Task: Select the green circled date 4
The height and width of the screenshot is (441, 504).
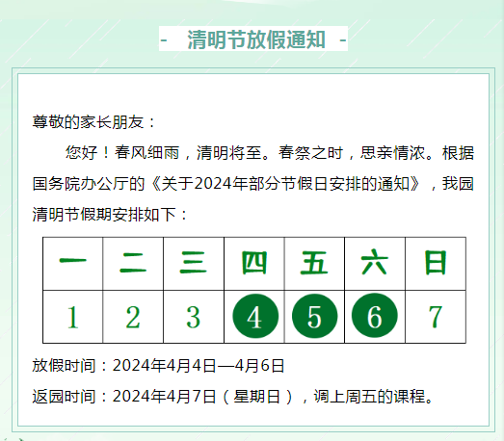Action: pos(255,316)
